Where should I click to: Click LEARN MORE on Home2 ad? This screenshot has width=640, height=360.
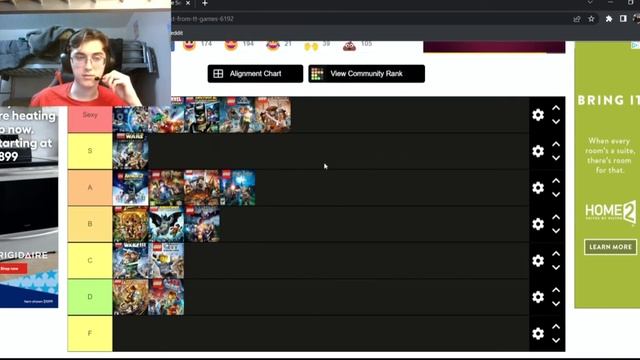610,247
